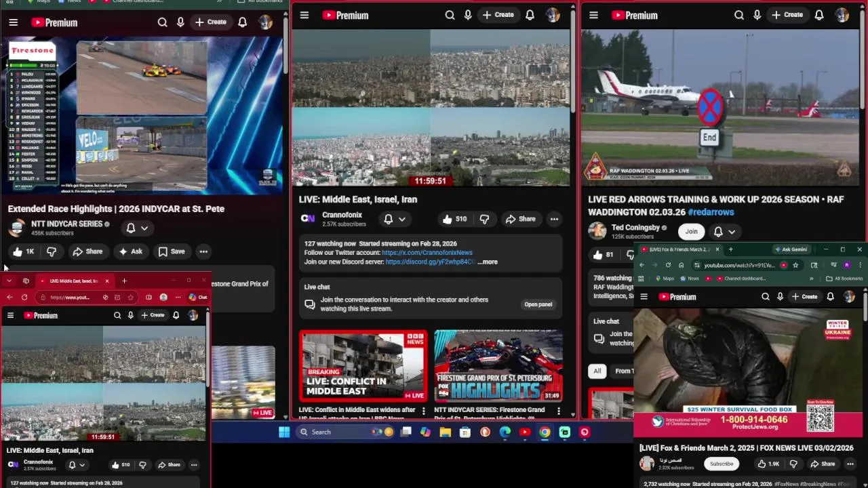
Task: Select All filter chip in RAF Waddington window
Action: (597, 371)
